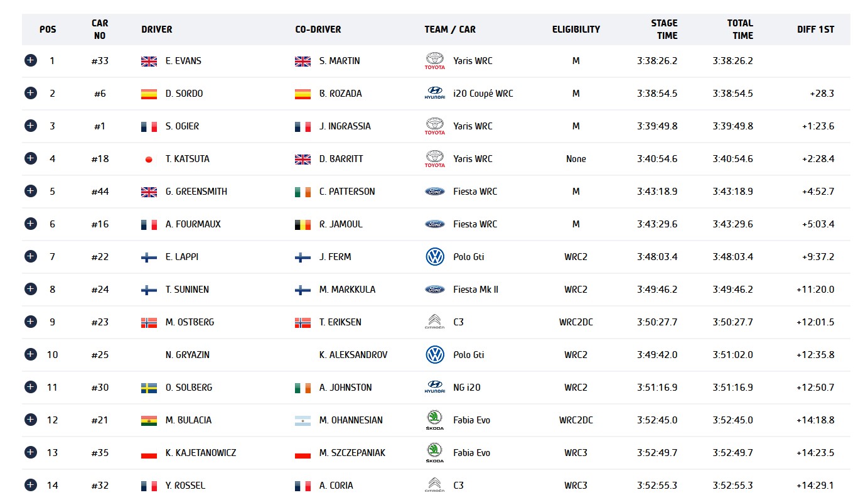
Task: Click the Japanese flag beside T. Katsuta
Action: pyautogui.click(x=149, y=159)
